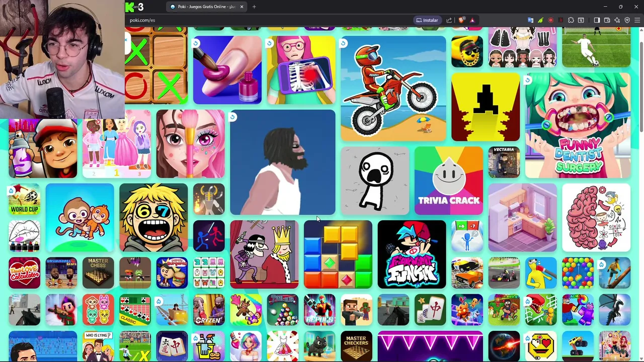
Task: Open the king and jester game tile
Action: click(x=264, y=254)
